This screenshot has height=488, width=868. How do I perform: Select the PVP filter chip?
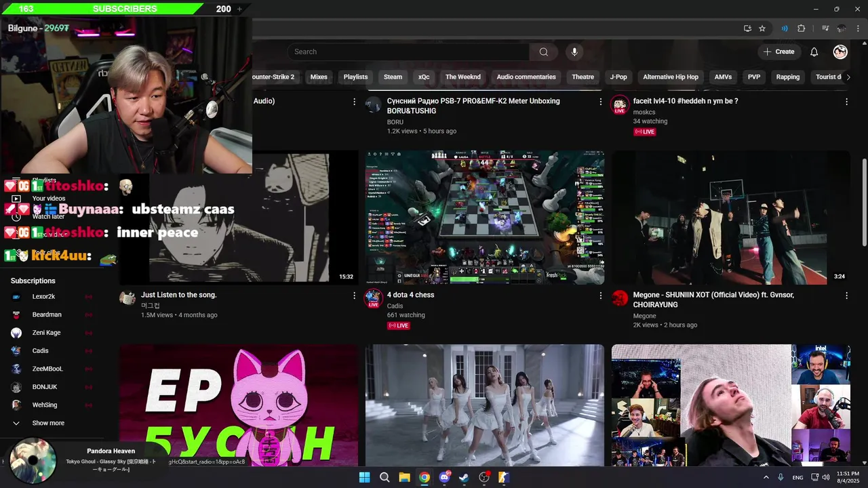click(x=754, y=77)
